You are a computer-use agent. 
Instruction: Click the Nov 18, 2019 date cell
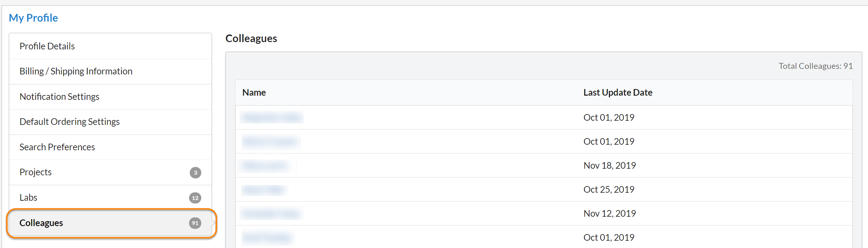tap(609, 166)
